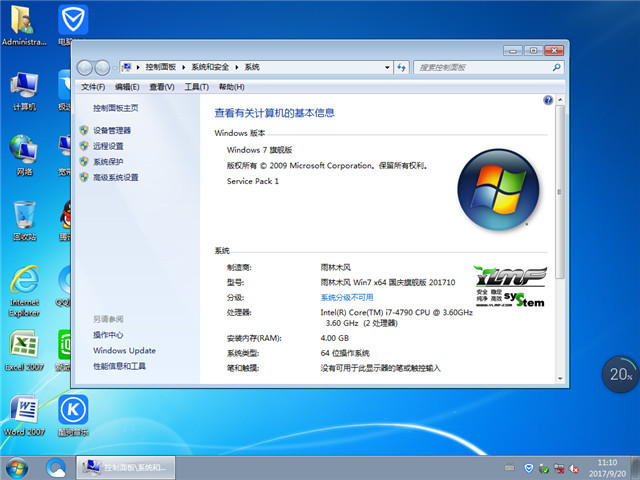Click the search magnifier icon
640x480 pixels.
tap(556, 67)
